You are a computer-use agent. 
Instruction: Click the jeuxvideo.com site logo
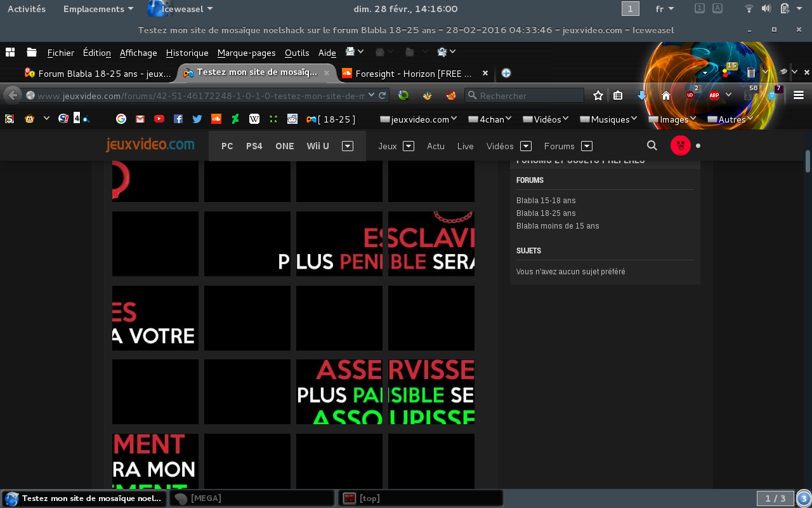coord(150,145)
